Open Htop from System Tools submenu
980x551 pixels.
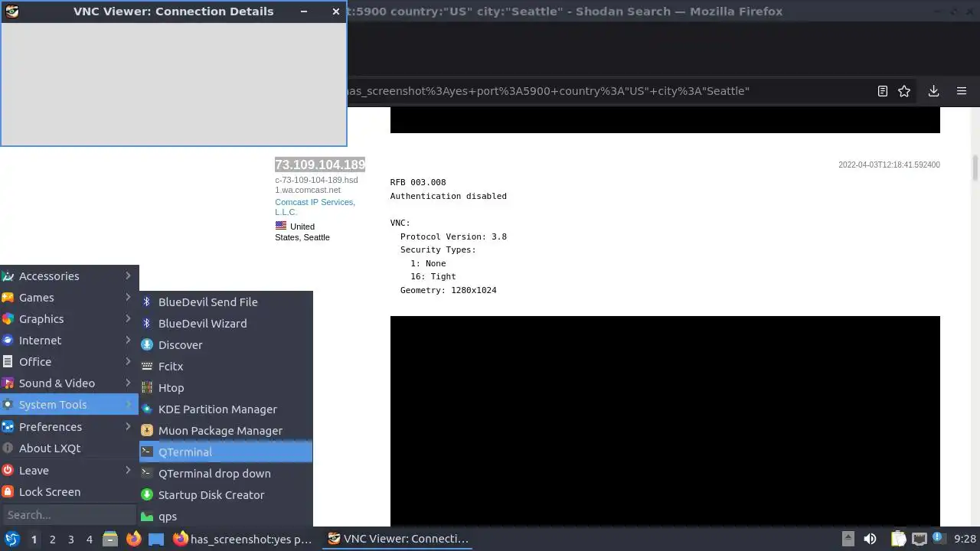tap(226, 388)
